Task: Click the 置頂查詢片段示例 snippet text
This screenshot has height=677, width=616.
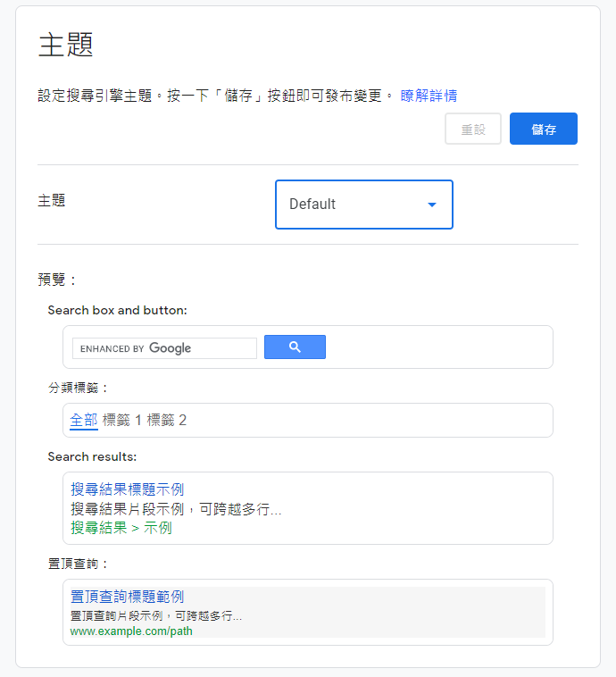Action: [x=156, y=615]
